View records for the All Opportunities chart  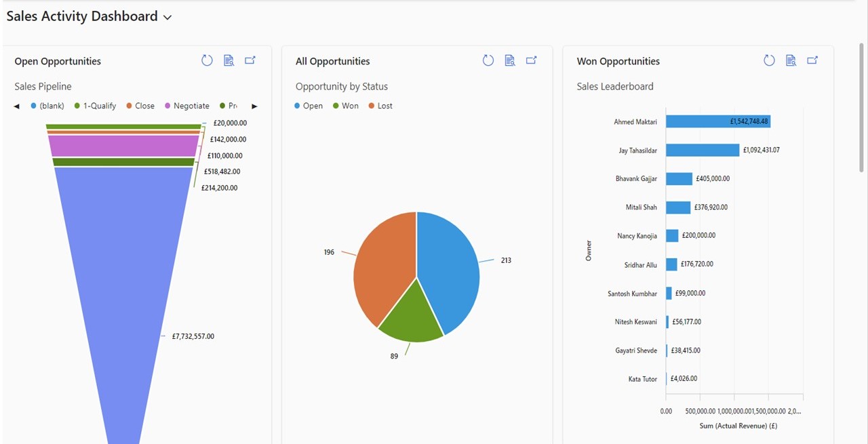pyautogui.click(x=510, y=60)
